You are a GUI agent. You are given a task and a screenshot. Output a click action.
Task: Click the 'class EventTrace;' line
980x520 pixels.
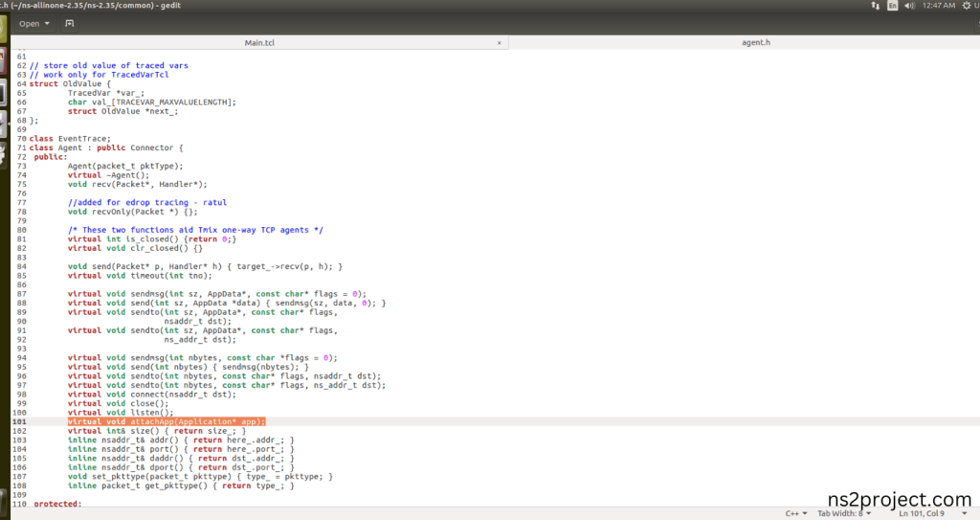(x=70, y=139)
